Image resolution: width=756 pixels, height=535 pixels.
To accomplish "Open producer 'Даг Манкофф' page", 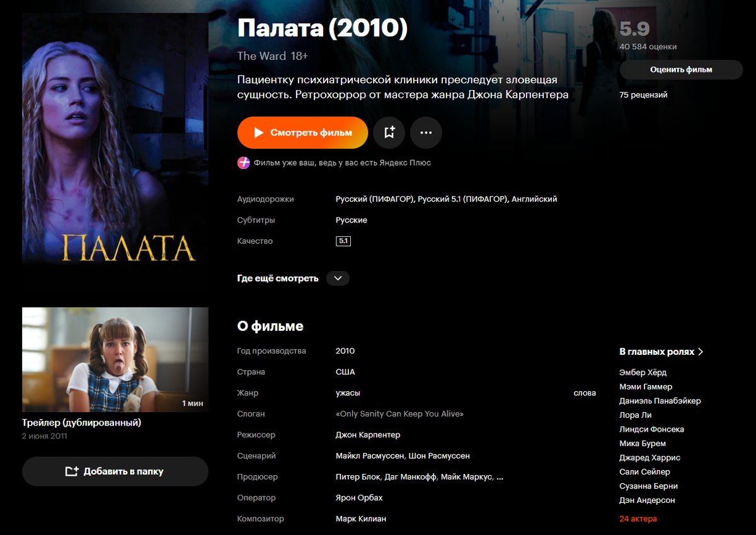I will click(x=410, y=477).
